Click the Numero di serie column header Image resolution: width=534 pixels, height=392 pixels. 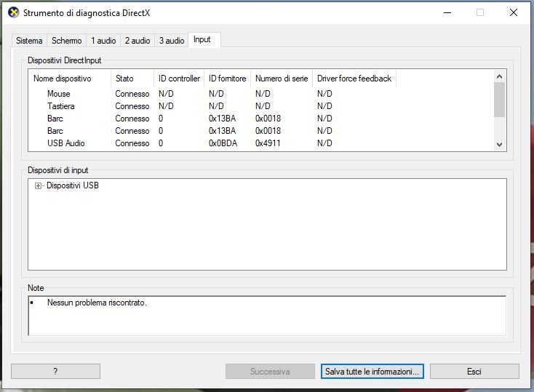282,79
